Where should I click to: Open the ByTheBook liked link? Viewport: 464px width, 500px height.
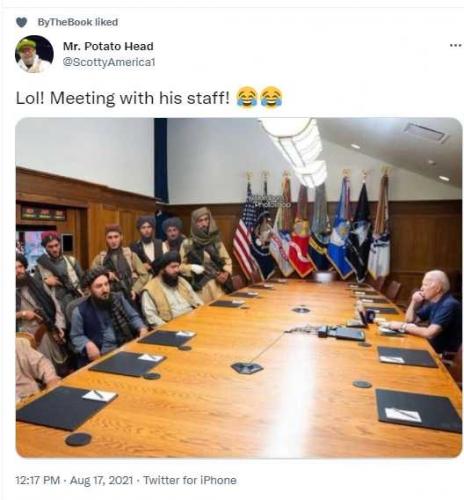coord(78,22)
